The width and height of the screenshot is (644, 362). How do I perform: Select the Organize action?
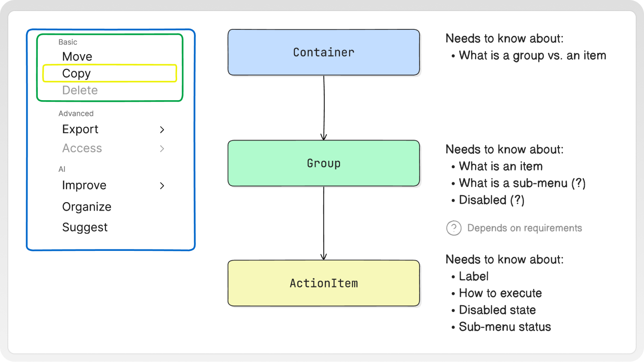[87, 207]
